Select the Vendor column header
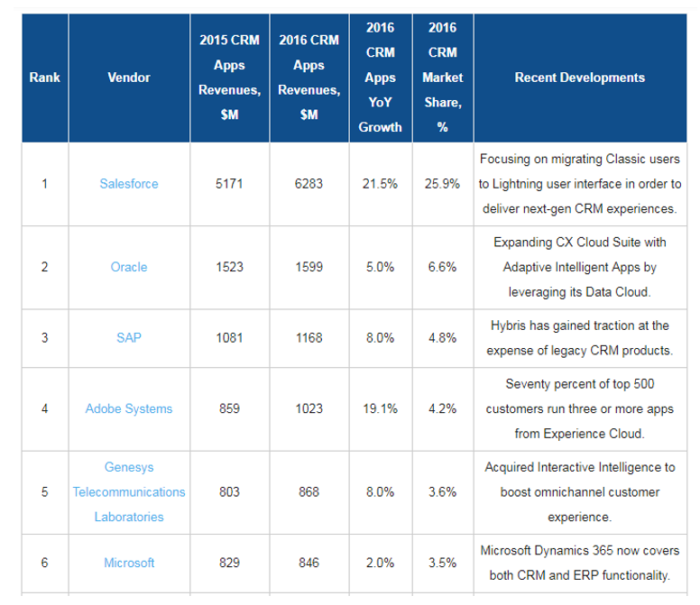The height and width of the screenshot is (605, 700). click(x=129, y=78)
